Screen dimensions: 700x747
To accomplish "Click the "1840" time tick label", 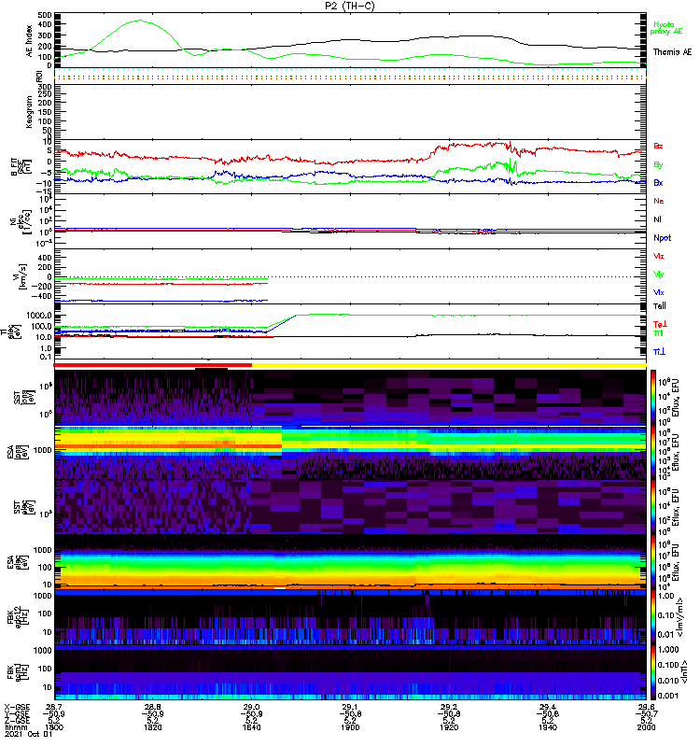I will 251,727.
